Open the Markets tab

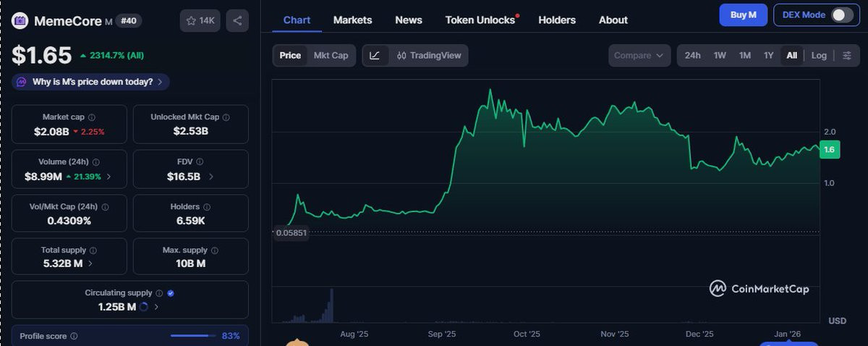pos(352,20)
